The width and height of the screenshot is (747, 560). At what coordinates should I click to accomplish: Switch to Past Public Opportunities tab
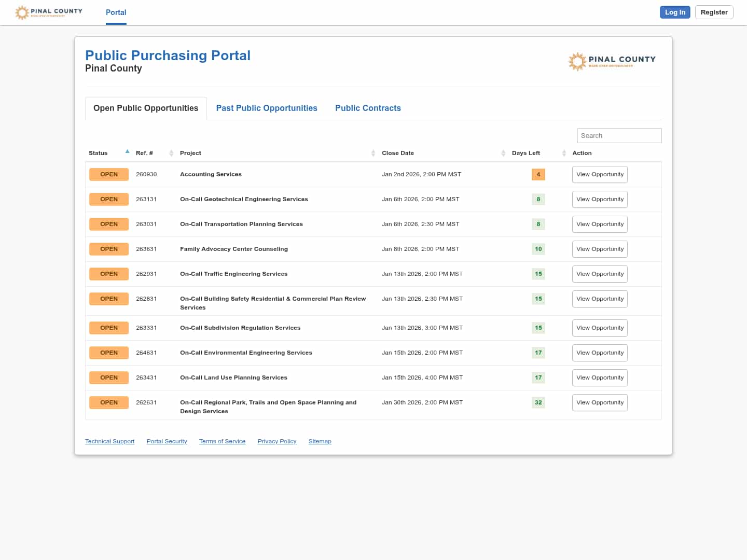tap(267, 108)
